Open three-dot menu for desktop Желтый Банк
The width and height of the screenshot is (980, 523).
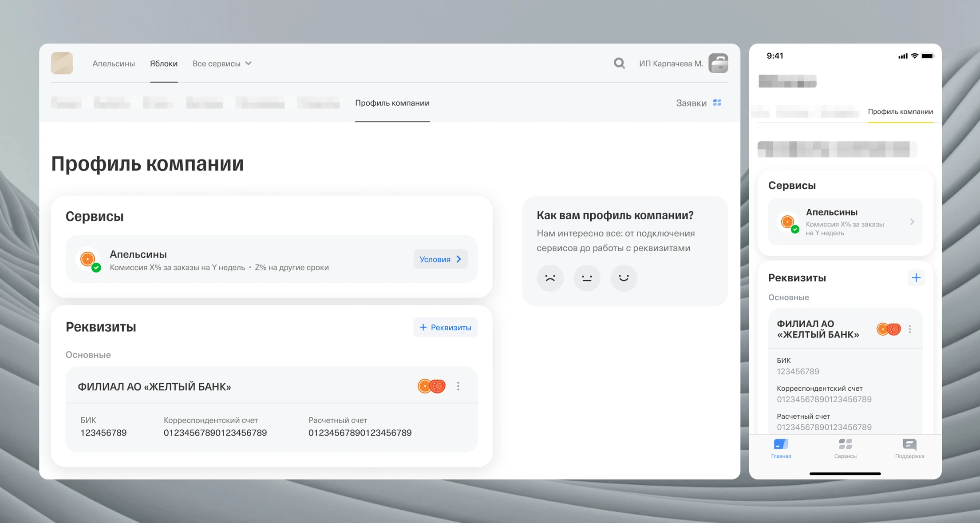tap(458, 386)
